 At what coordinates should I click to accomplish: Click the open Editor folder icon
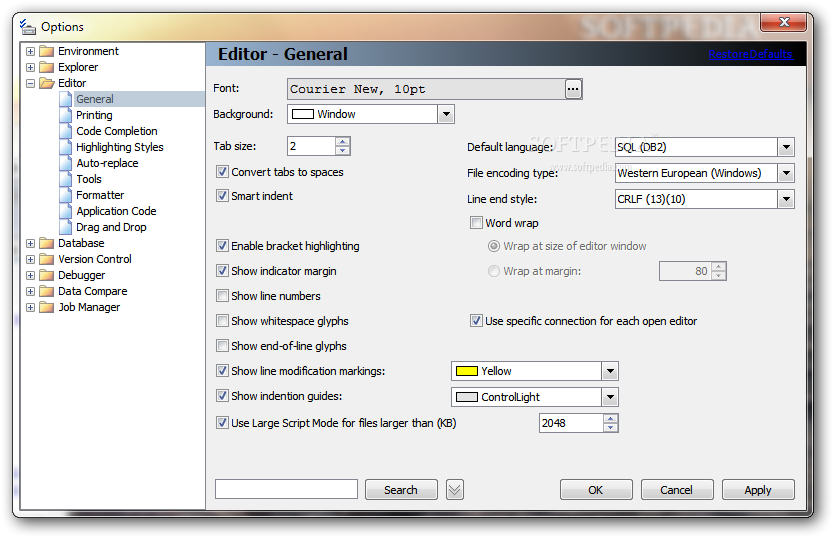(47, 83)
